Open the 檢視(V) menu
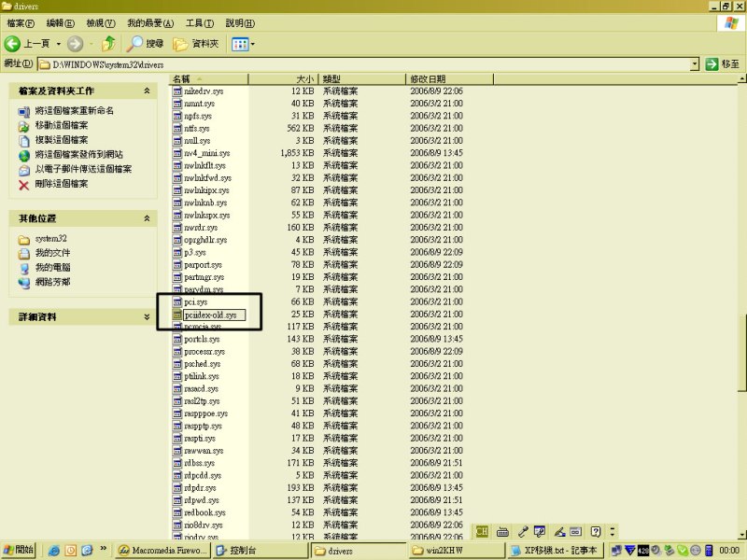 pos(101,22)
